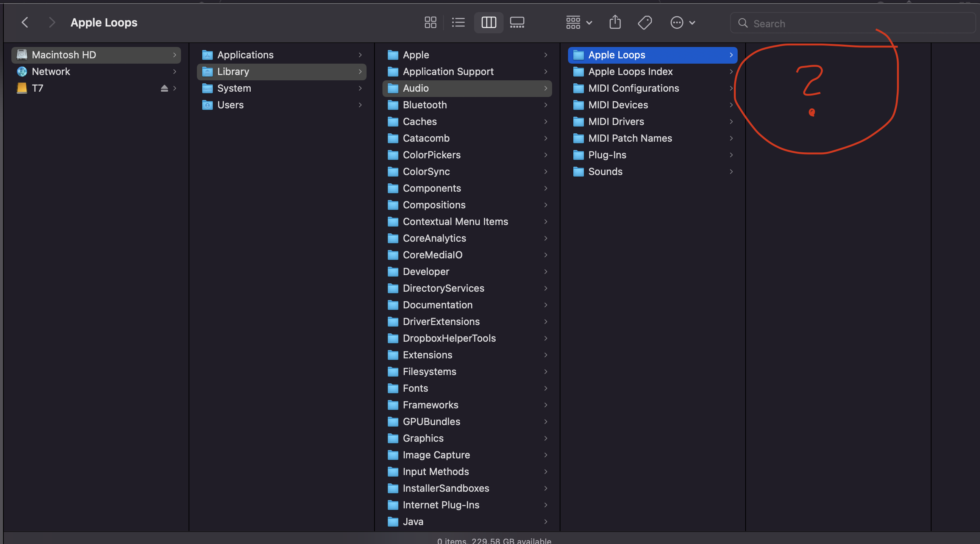Open the Users folder

click(x=230, y=105)
